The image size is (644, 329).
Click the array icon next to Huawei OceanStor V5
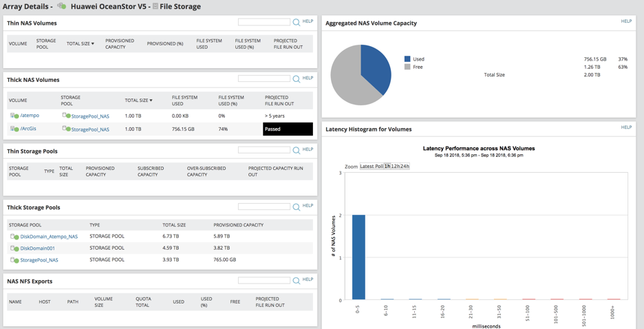tap(62, 6)
